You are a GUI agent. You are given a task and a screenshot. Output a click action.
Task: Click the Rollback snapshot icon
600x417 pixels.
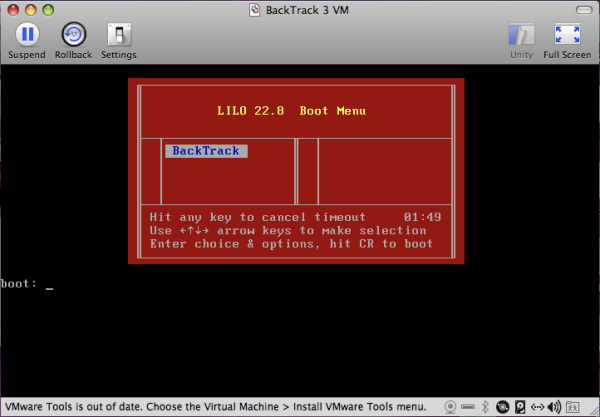73,34
